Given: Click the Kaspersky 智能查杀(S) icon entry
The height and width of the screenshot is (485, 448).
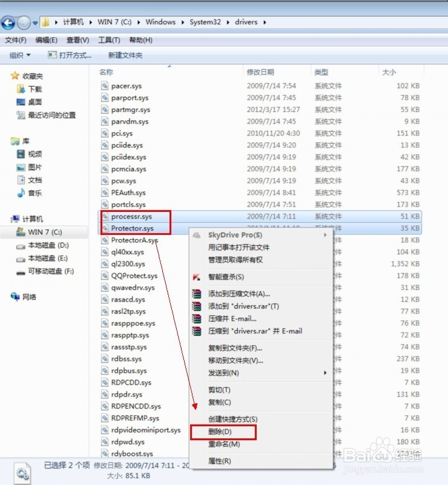Looking at the screenshot, I should click(196, 277).
